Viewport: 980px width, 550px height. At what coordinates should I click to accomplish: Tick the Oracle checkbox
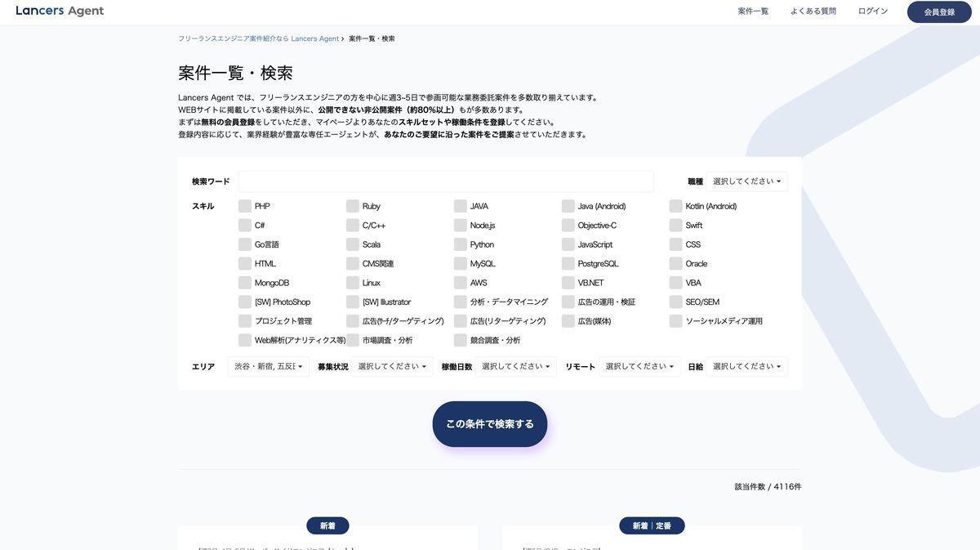coord(676,264)
